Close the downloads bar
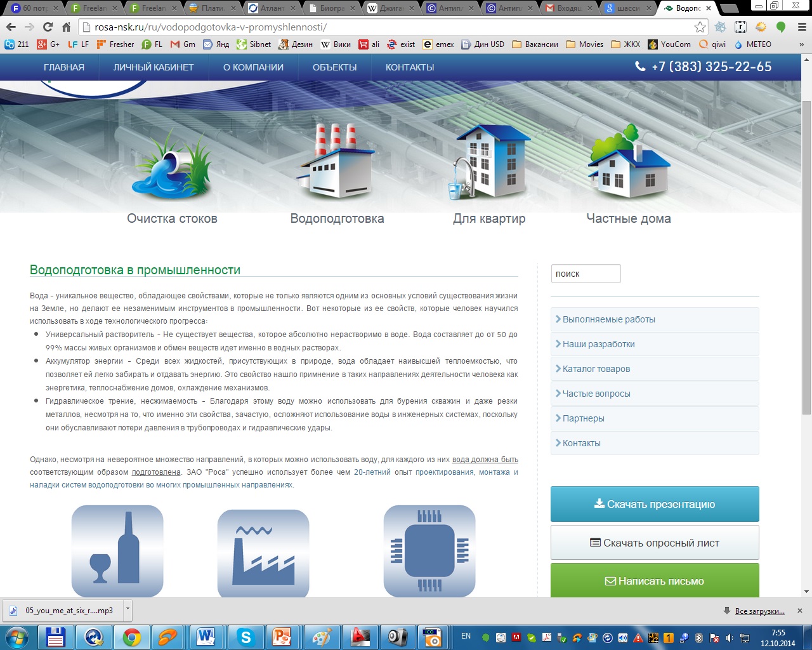Screen dimensions: 812x650 click(799, 611)
